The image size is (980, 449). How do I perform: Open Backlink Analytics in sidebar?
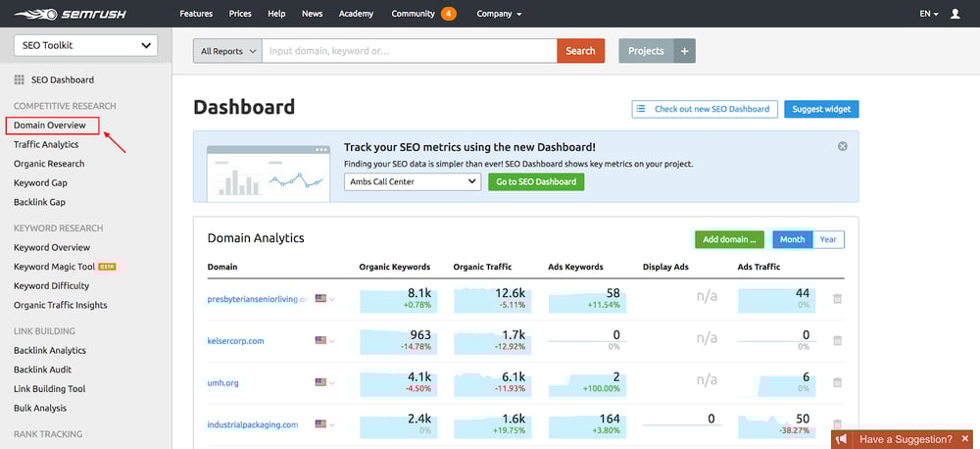(50, 351)
